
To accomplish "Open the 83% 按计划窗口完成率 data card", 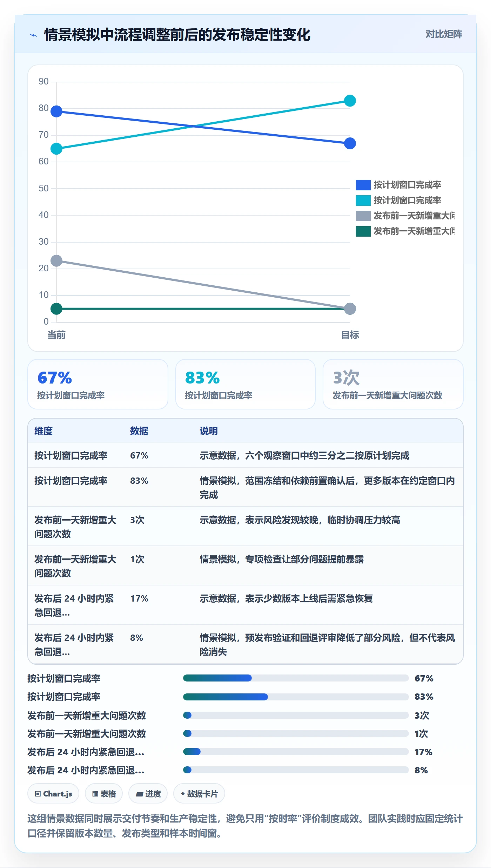I will [245, 384].
